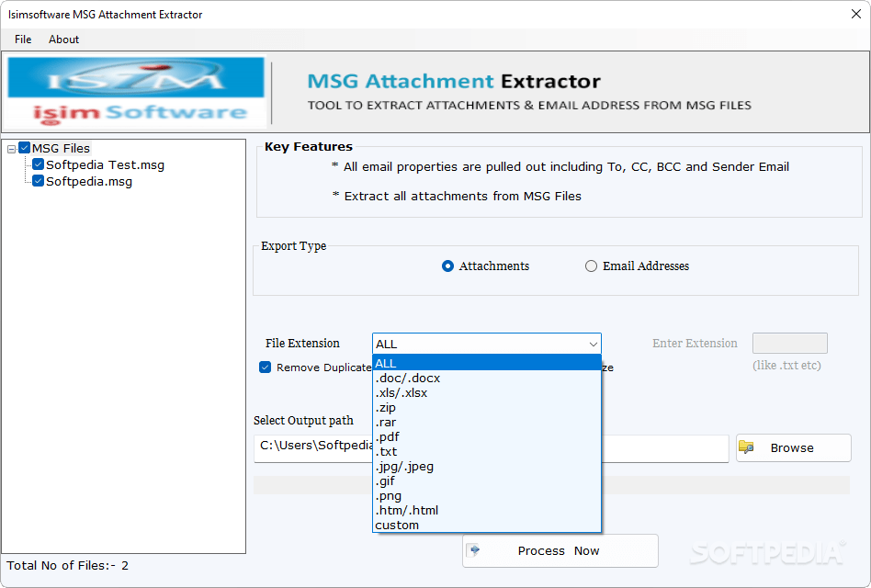Click the MSG Attachment Extractor title
The image size is (871, 588).
454,82
